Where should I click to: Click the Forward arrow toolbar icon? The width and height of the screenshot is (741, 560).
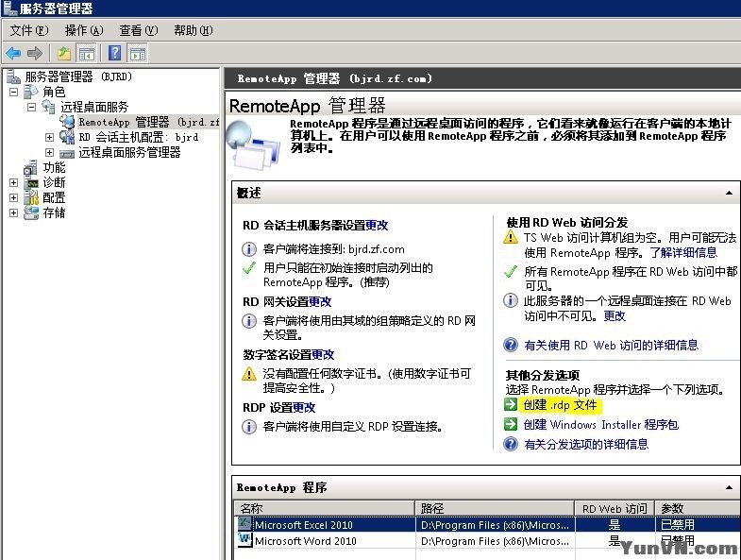(35, 53)
